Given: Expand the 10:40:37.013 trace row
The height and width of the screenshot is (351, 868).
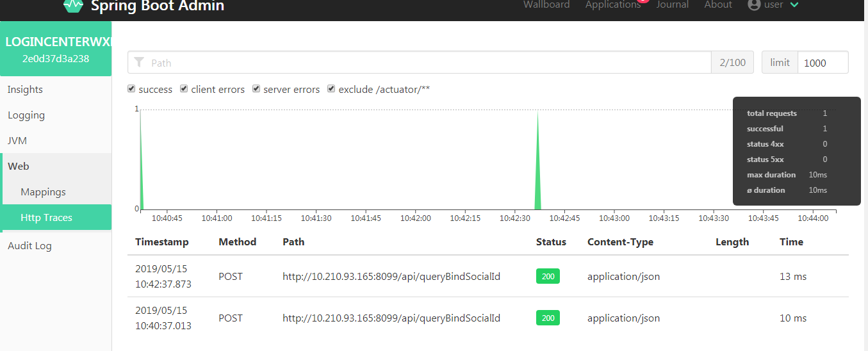Looking at the screenshot, I should 488,318.
